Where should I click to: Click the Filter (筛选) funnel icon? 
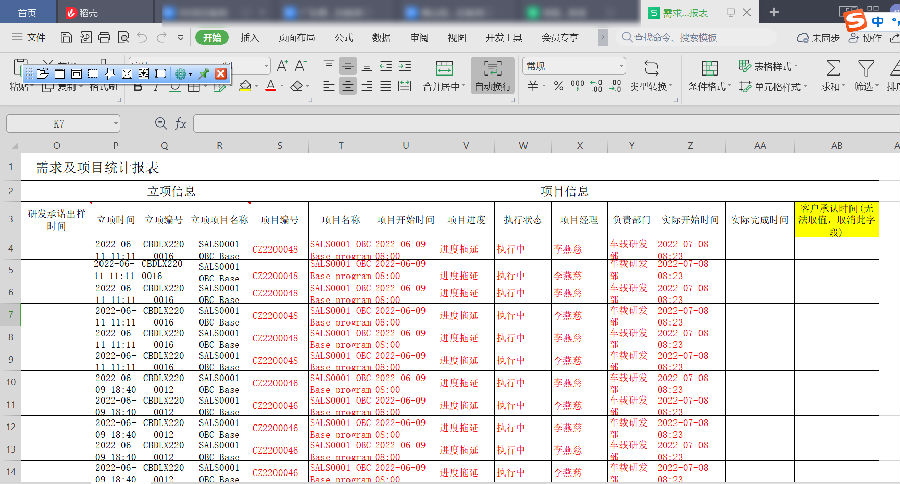coord(865,68)
